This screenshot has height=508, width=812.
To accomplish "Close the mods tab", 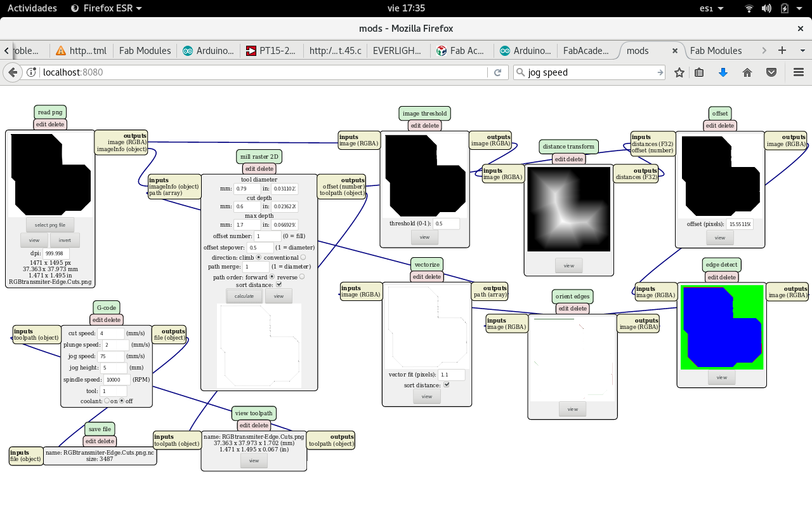I will coord(675,51).
